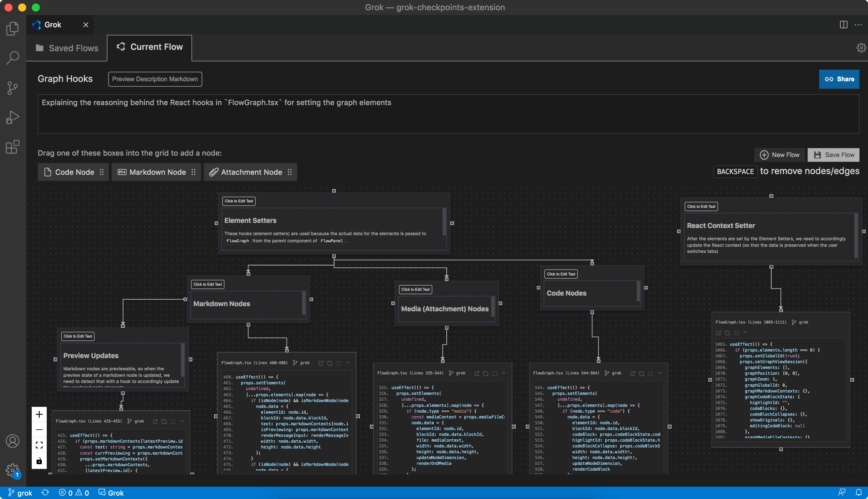Open Lines 425-455 code in editor
868x499 pixels.
point(155,422)
